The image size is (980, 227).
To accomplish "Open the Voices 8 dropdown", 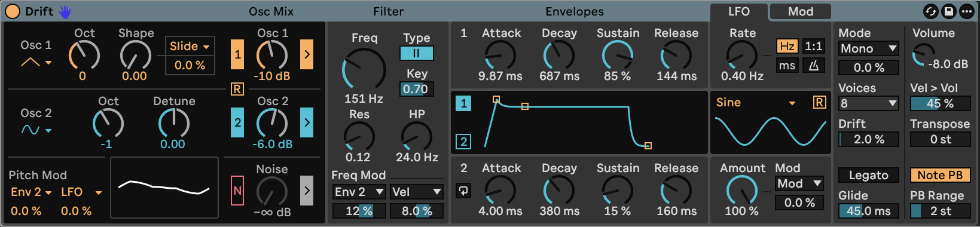I will click(868, 103).
